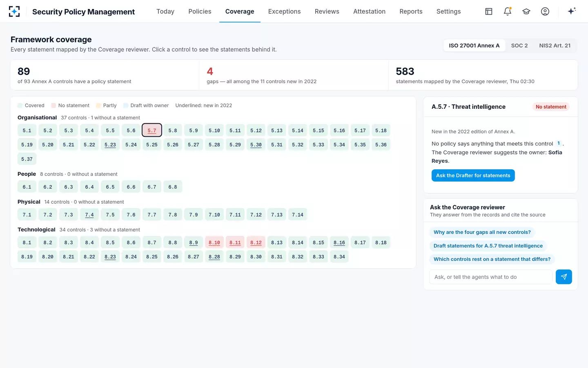Open control 7.4 tile
The height and width of the screenshot is (368, 588).
pos(89,215)
